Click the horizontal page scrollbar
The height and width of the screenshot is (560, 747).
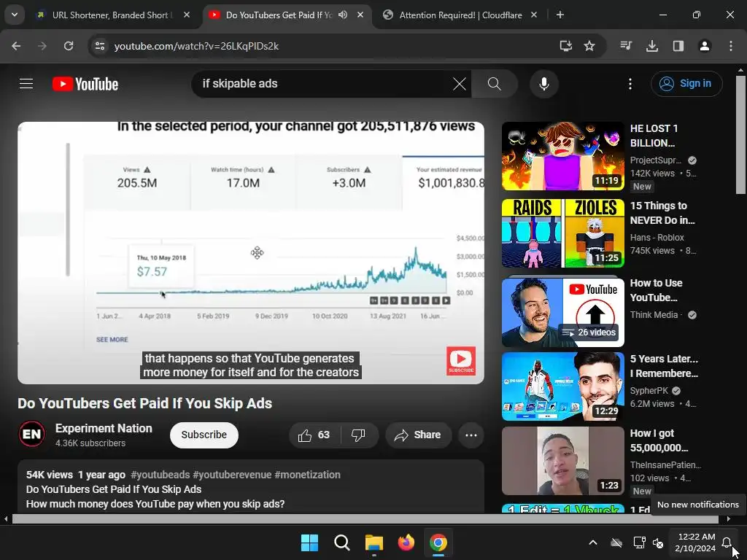[367, 519]
